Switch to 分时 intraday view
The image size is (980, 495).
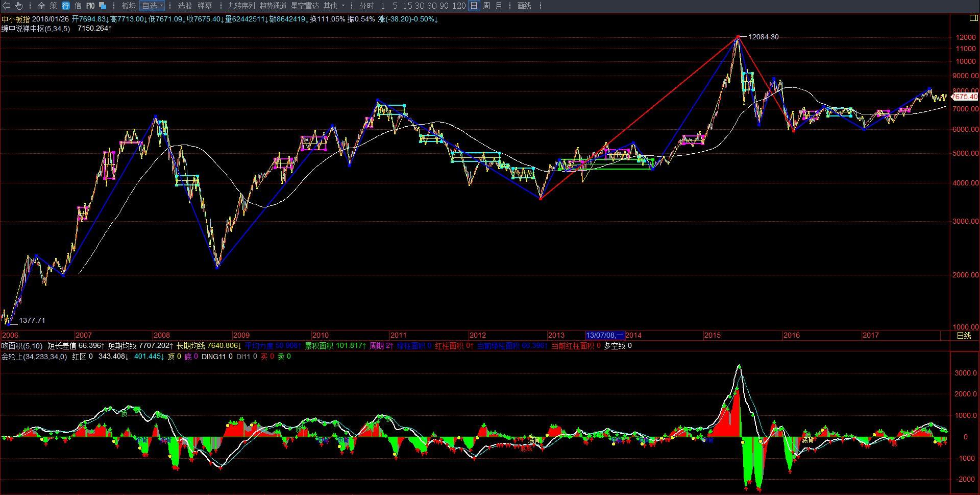(366, 6)
